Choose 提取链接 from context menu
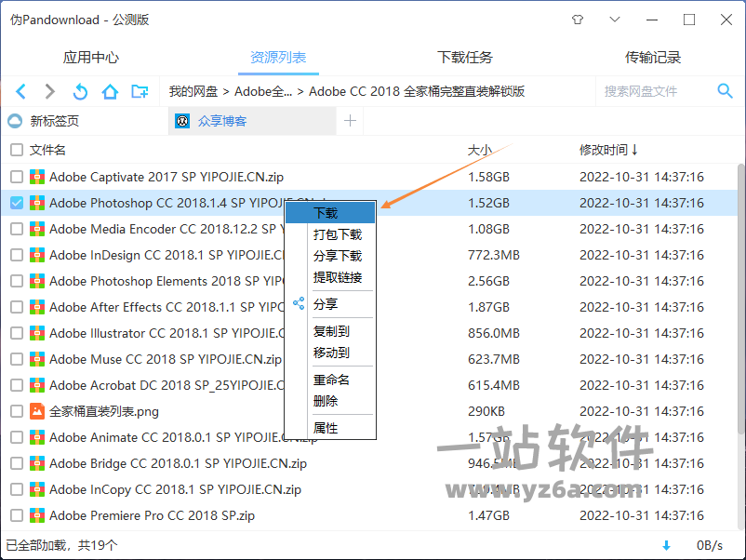The image size is (746, 560). 338,277
